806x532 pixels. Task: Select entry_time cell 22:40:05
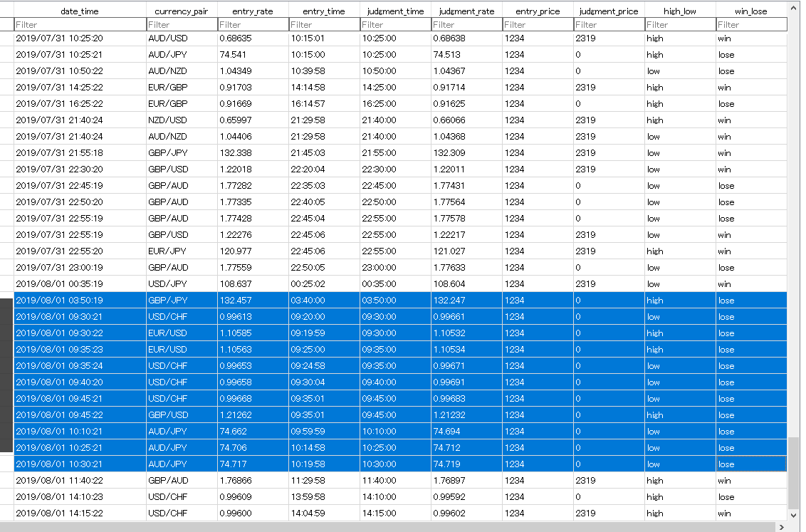(x=324, y=202)
